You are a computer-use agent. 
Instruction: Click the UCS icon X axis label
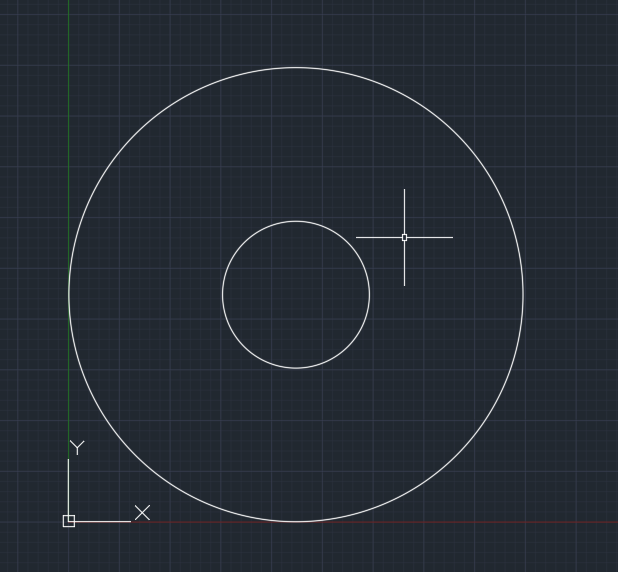click(142, 512)
